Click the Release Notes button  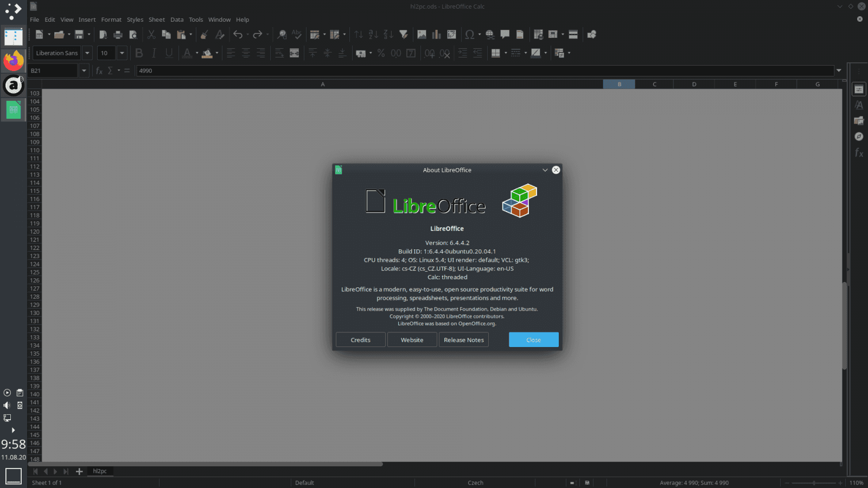coord(463,339)
